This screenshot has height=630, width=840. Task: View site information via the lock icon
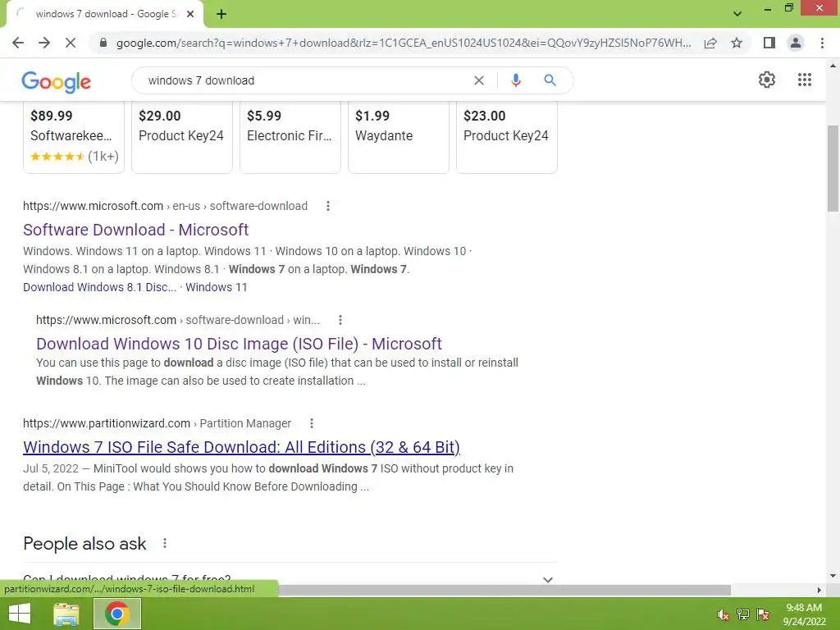(x=103, y=43)
